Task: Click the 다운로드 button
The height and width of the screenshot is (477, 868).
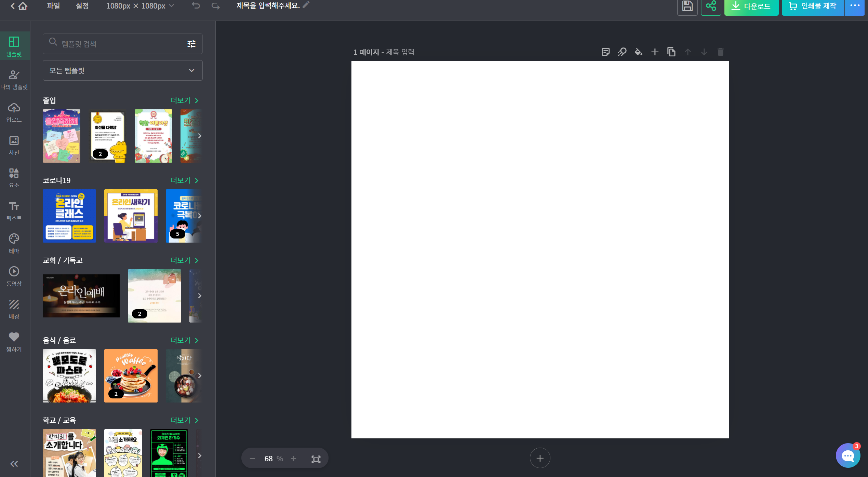Action: pos(751,6)
